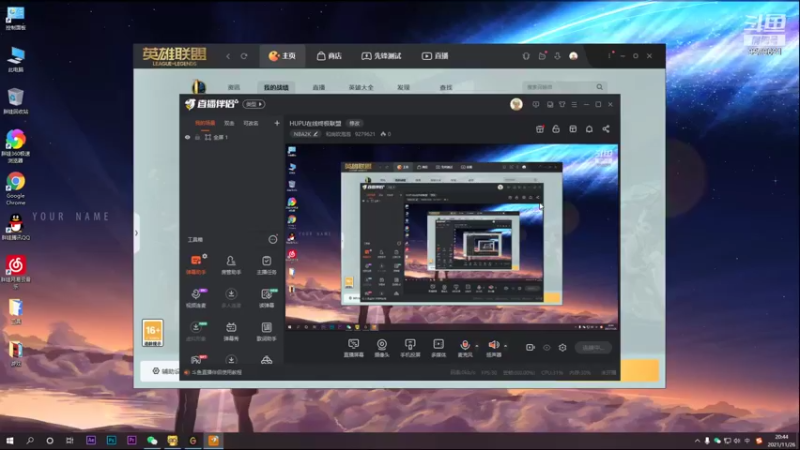Switch to 我的场景 scene tab
Image resolution: width=800 pixels, height=450 pixels.
point(205,123)
